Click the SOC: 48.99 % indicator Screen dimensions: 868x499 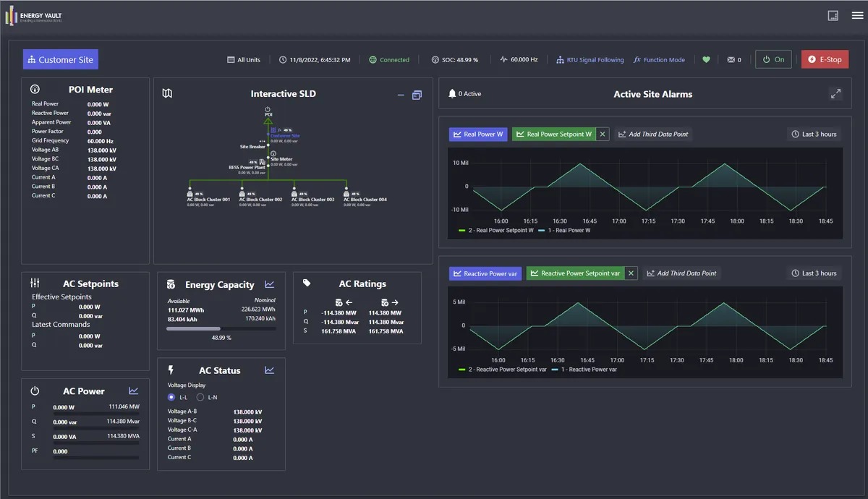455,60
